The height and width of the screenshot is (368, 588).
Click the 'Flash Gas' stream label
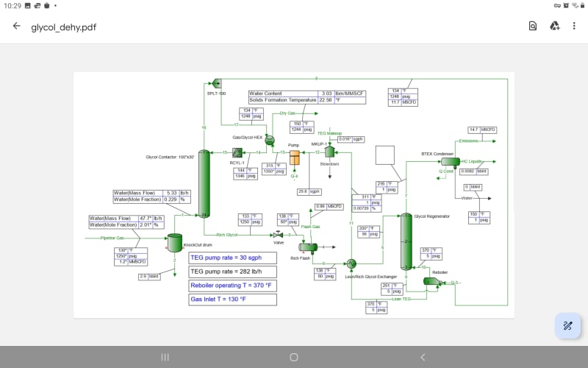[x=310, y=227]
